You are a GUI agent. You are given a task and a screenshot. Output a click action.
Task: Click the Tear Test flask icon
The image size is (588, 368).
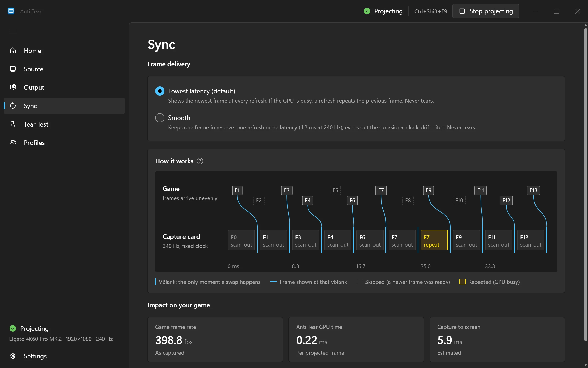tap(13, 124)
